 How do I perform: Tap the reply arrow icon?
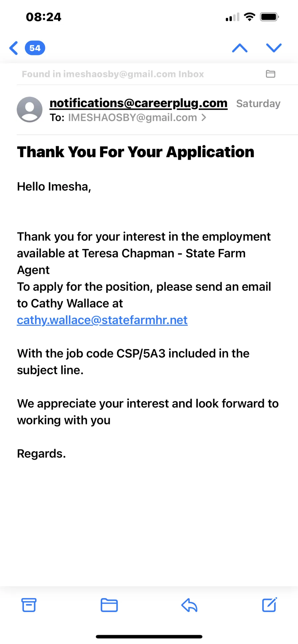(189, 605)
